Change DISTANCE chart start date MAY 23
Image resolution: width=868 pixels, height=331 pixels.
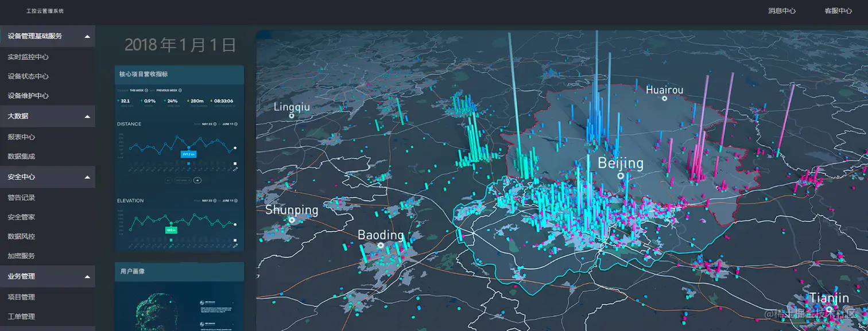point(209,124)
